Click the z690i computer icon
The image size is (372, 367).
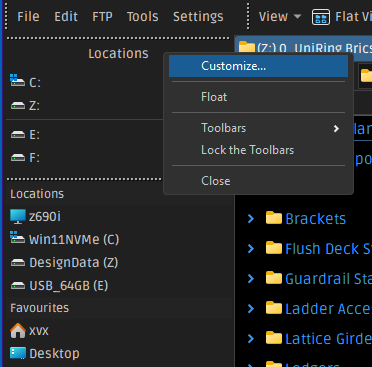(x=18, y=217)
